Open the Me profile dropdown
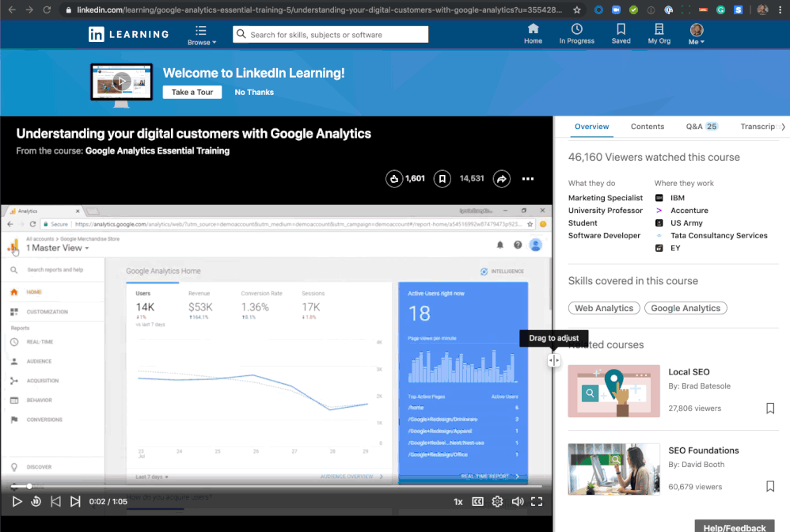 tap(697, 35)
